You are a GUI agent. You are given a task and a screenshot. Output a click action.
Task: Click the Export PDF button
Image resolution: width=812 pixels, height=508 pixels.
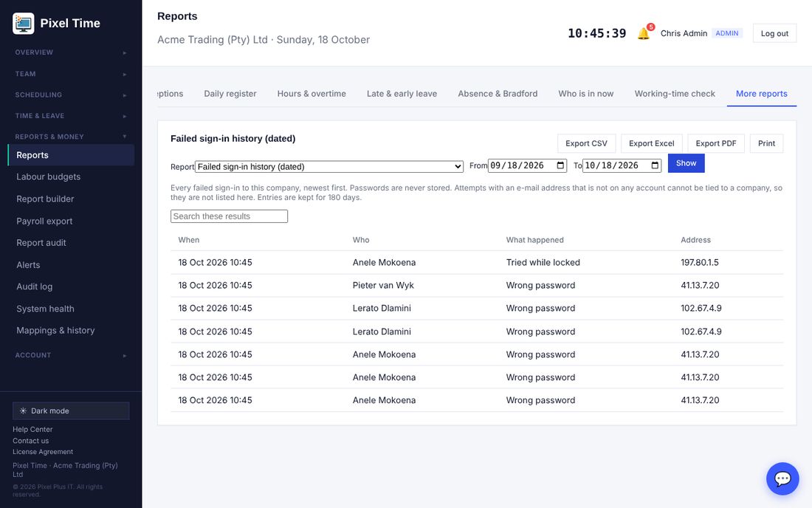(716, 143)
